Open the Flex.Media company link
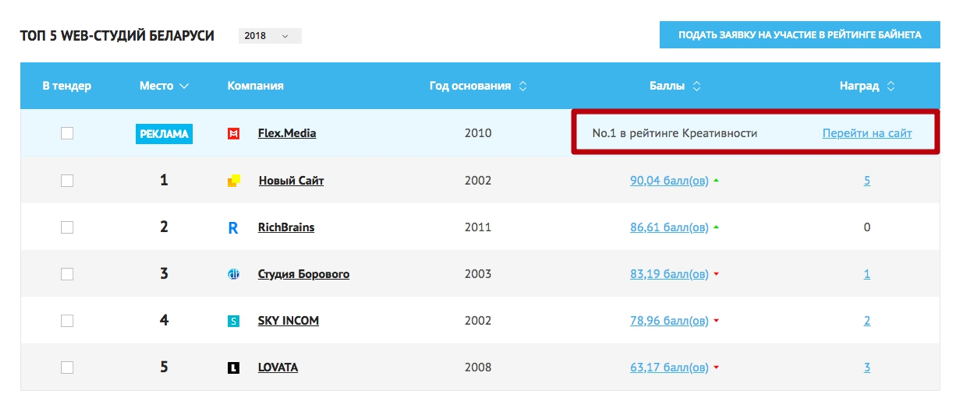The image size is (972, 418). (287, 133)
